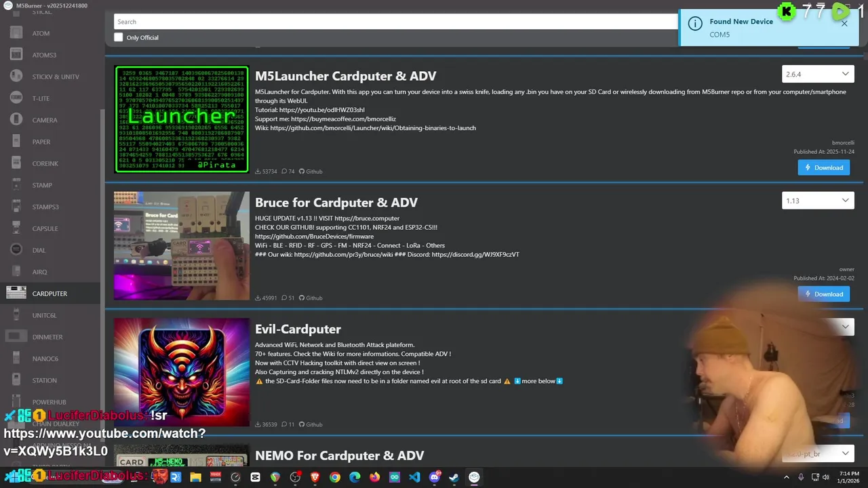
Task: Open Arduino IDE from the taskbar
Action: point(395,477)
